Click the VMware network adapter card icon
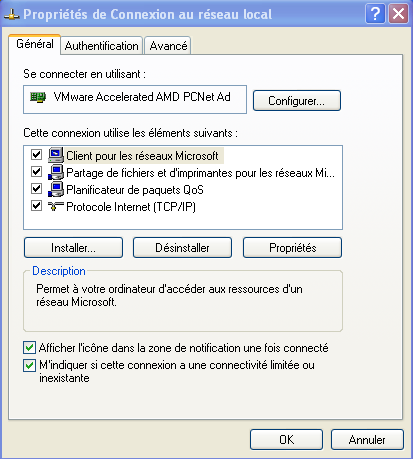413x459 pixels. click(x=38, y=97)
